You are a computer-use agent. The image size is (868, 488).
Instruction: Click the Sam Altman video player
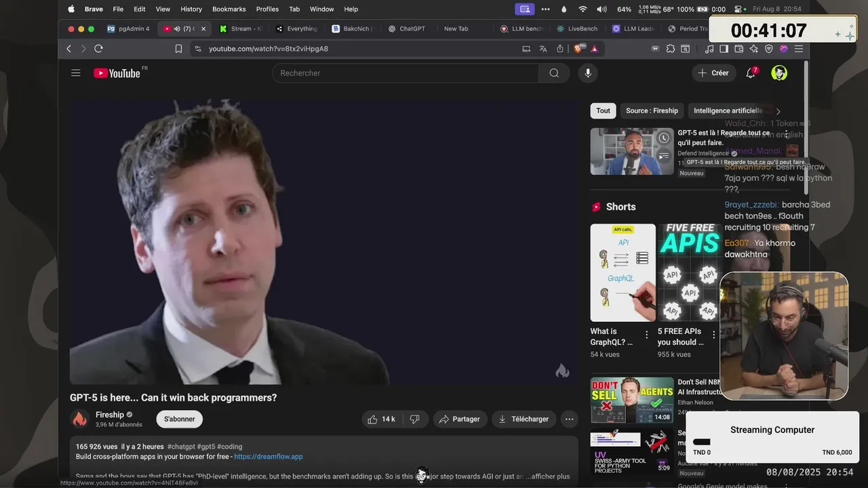(x=323, y=242)
